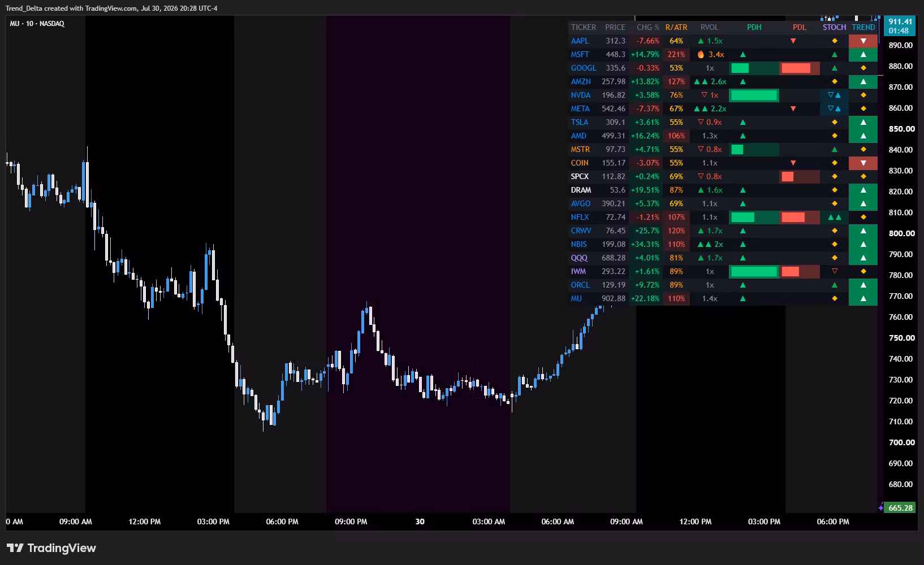The image size is (924, 565).
Task: Click the AVGO ticker name
Action: click(581, 203)
